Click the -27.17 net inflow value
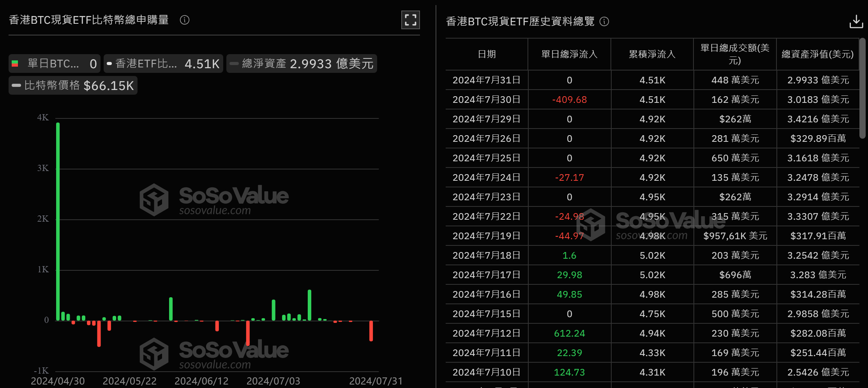 point(569,177)
